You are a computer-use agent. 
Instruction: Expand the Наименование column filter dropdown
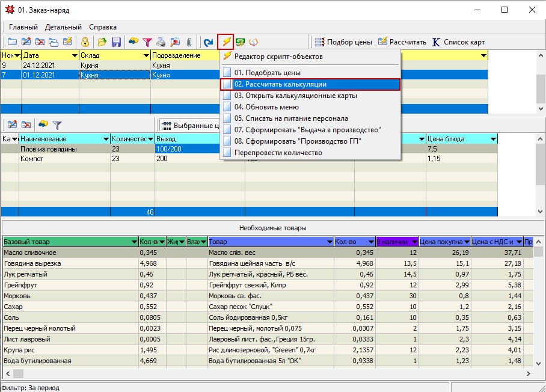(105, 139)
